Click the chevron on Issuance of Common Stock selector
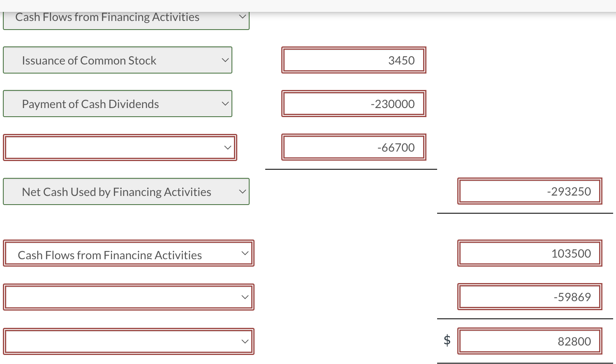616x364 pixels. (225, 60)
